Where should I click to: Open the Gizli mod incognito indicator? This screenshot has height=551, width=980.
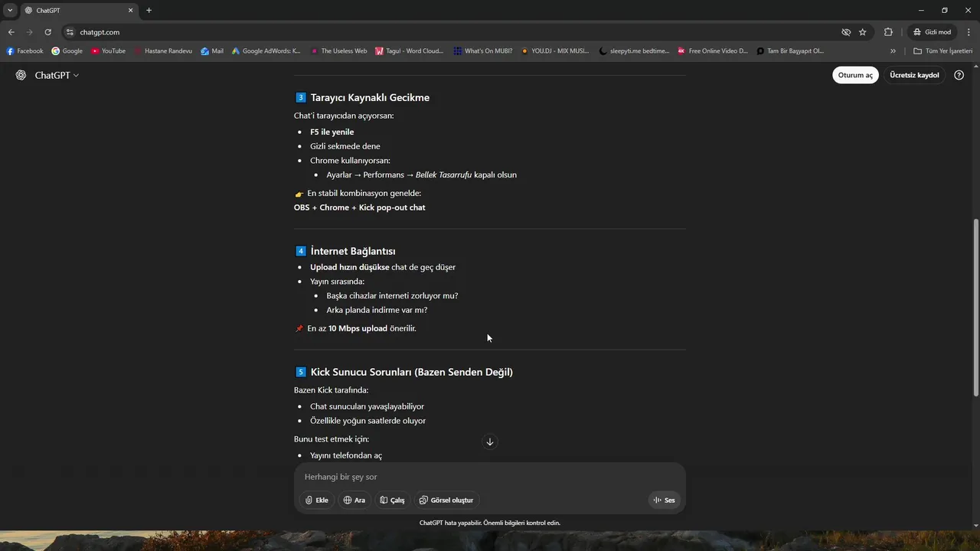point(932,32)
